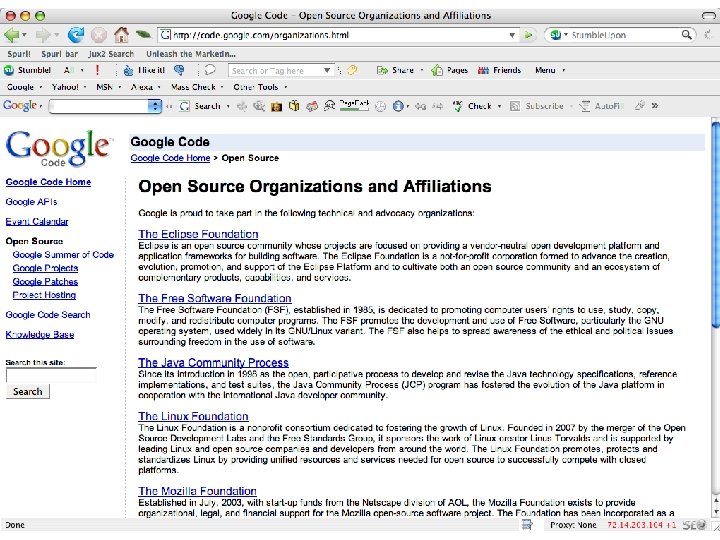Open The Linux Foundation link
Viewport: 720px width, 540px height.
tap(193, 416)
